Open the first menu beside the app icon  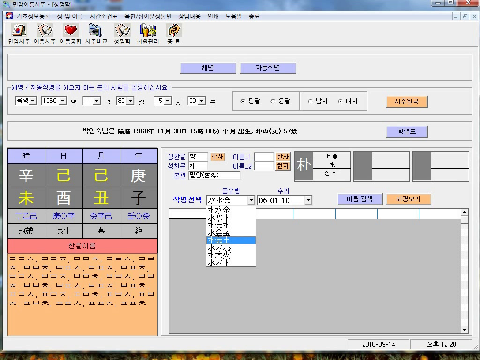coord(33,16)
